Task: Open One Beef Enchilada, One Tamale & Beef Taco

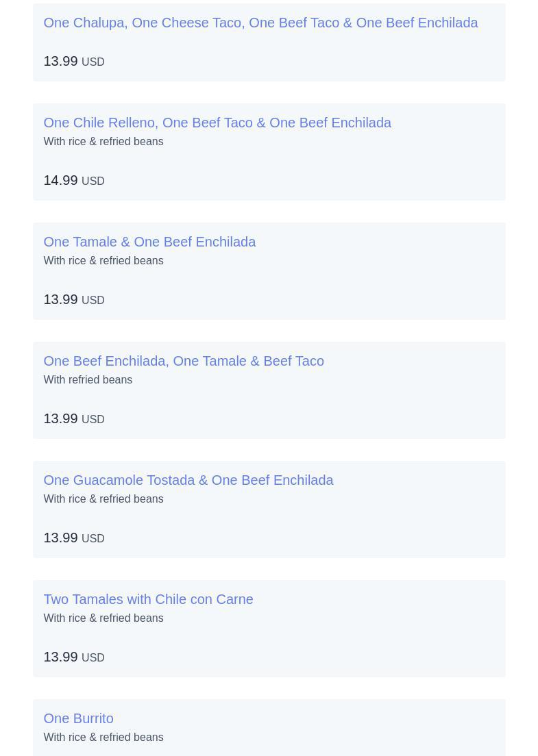Action: [184, 361]
